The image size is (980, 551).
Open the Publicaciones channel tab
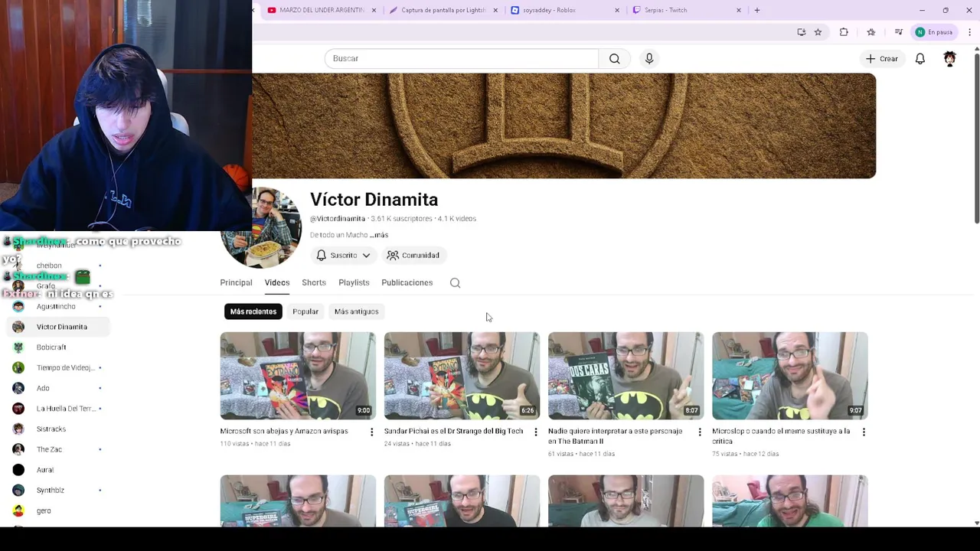(407, 283)
